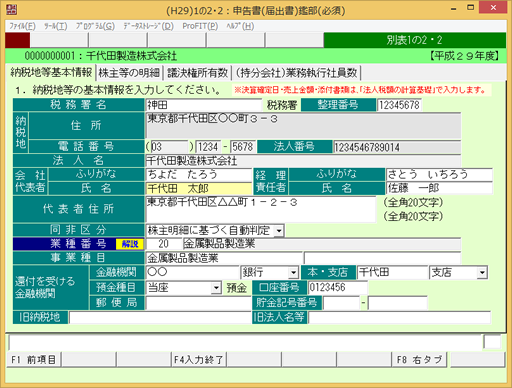
Task: Click the 税務署名 field containing 神田
Action: [x=204, y=105]
